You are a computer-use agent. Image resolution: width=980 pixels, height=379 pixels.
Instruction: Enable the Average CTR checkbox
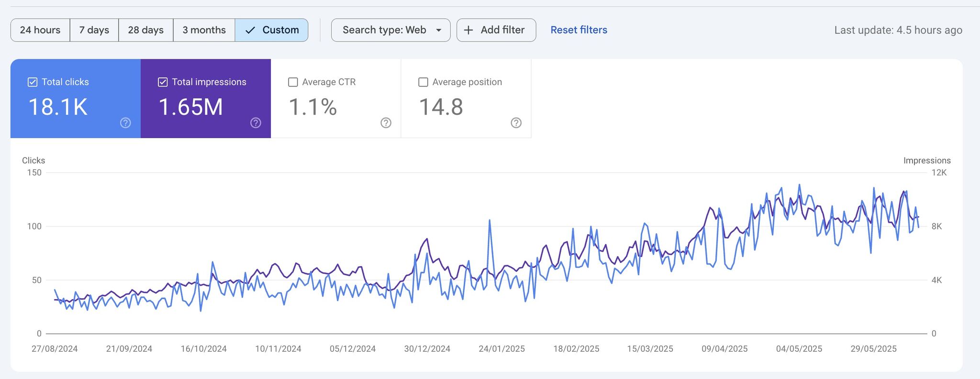293,82
